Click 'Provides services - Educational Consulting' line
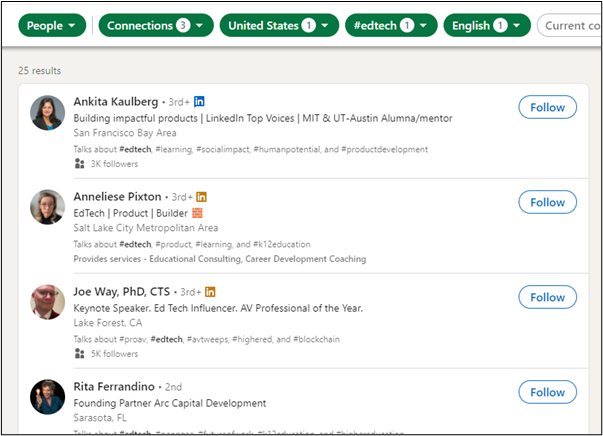This screenshot has width=603, height=436. pos(220,259)
